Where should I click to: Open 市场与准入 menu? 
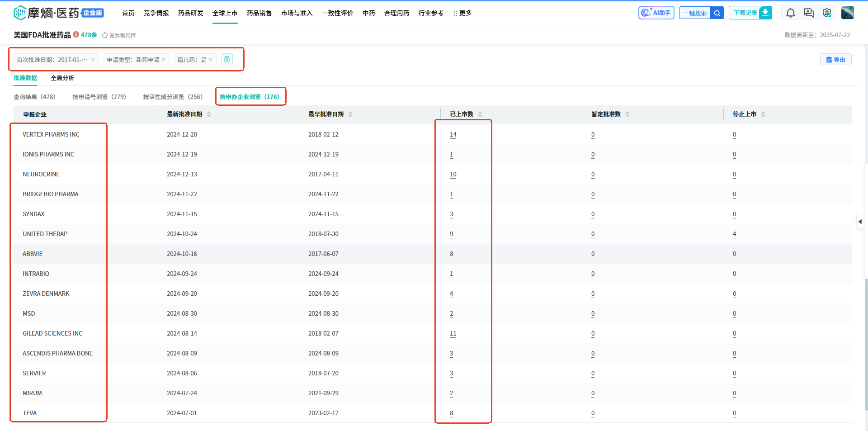click(297, 13)
